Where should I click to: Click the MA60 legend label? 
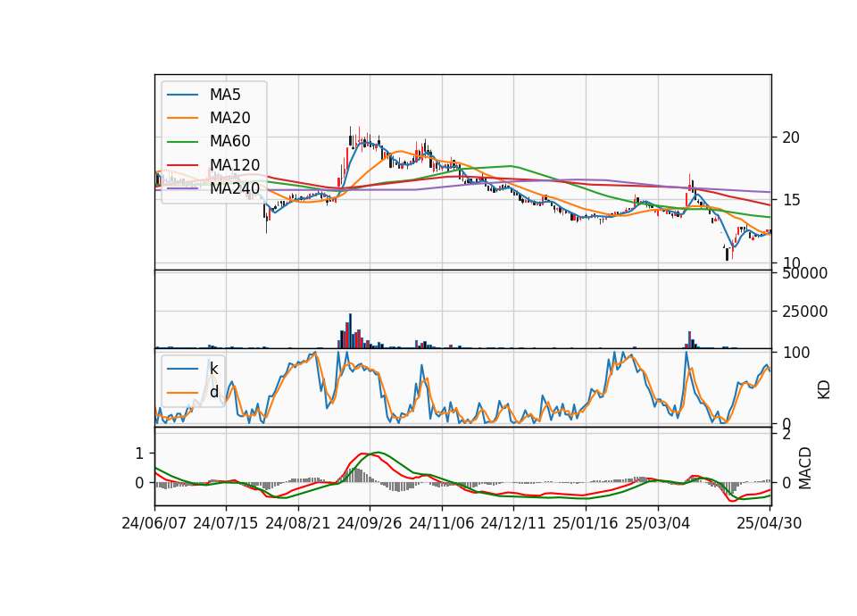(229, 142)
